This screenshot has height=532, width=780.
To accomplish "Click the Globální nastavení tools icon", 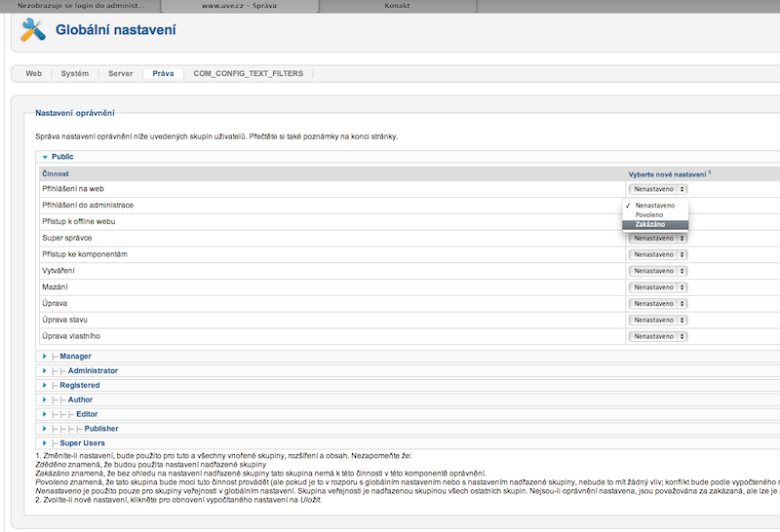I will click(32, 30).
